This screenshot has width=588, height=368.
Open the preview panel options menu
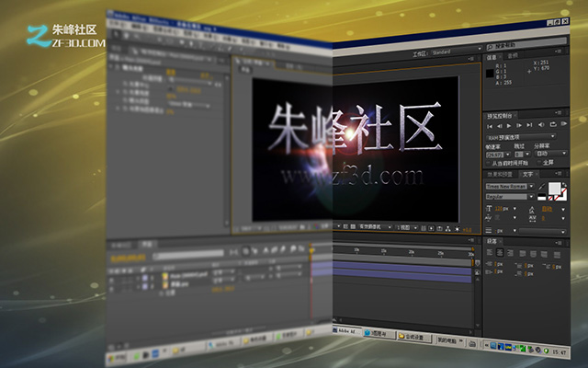pyautogui.click(x=558, y=112)
